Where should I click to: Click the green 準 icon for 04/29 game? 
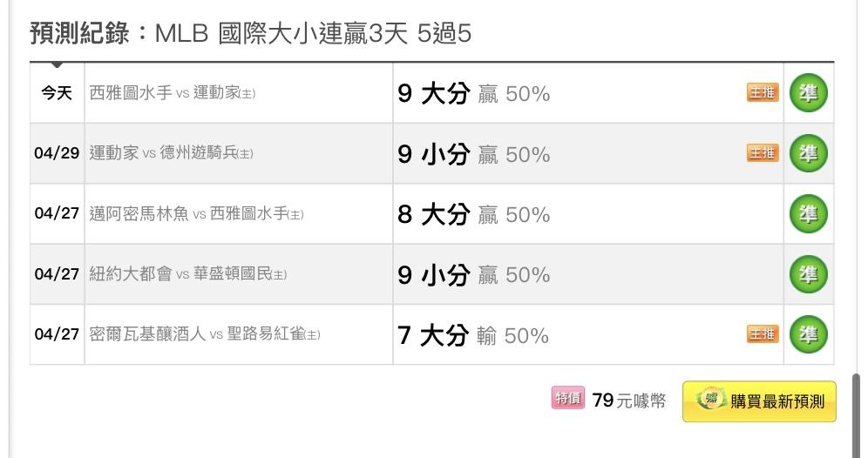[x=808, y=153]
